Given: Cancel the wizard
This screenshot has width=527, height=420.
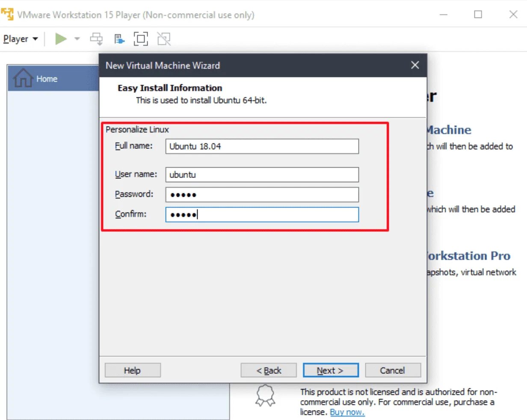Looking at the screenshot, I should pos(393,370).
